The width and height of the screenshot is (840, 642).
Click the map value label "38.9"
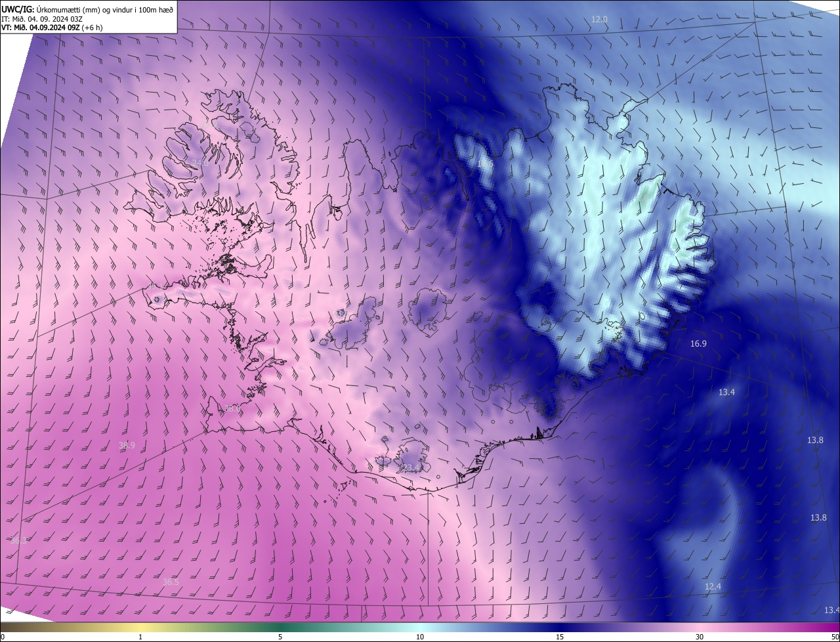tap(127, 445)
